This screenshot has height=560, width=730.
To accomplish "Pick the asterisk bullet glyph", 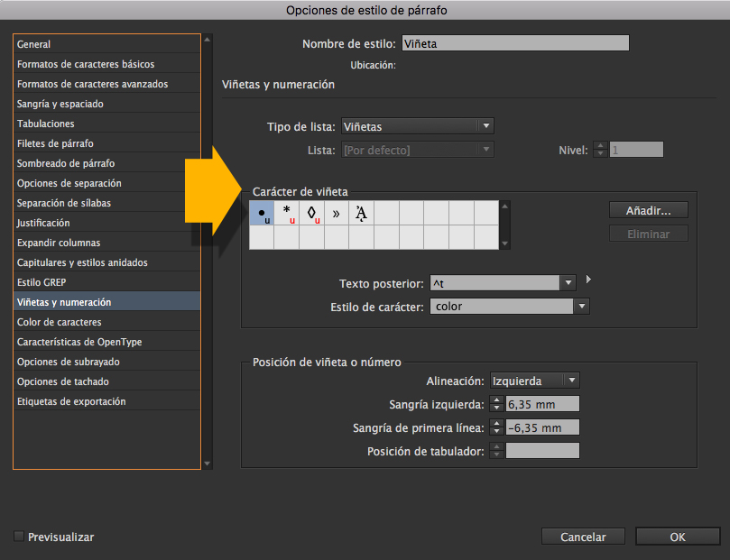I will coord(287,213).
